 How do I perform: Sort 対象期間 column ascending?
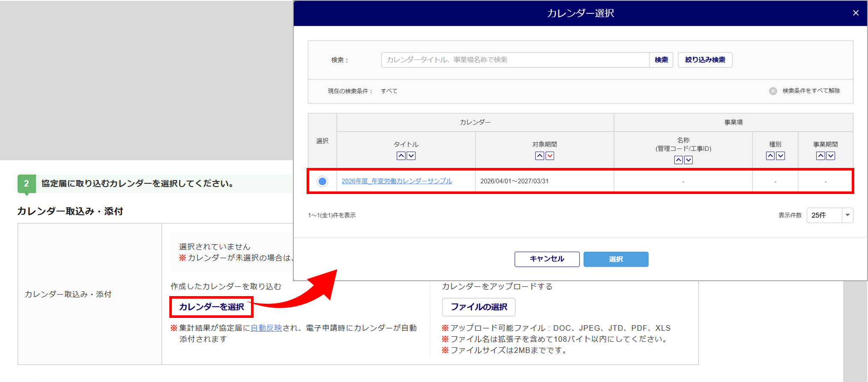click(x=539, y=156)
